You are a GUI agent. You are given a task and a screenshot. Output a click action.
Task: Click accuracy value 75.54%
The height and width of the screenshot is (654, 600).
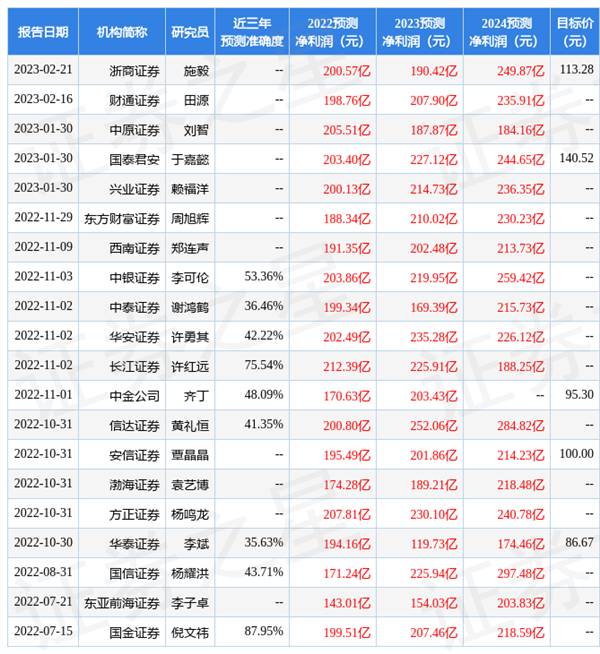[x=264, y=365]
